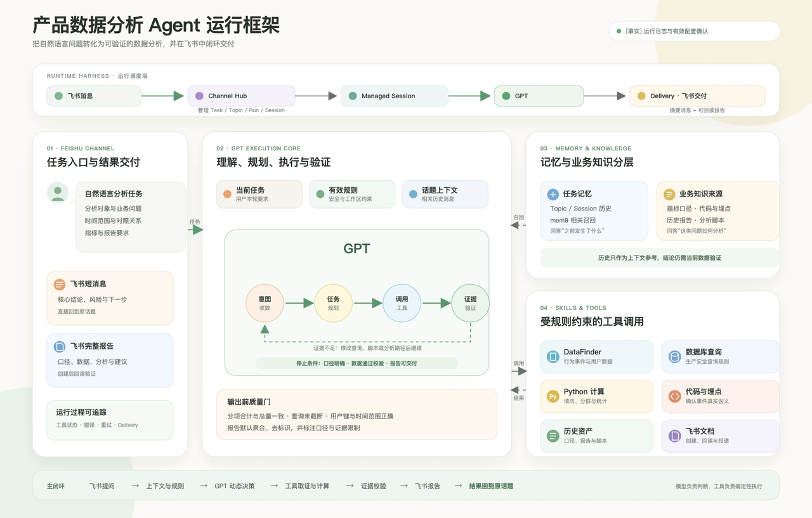The image size is (812, 518).
Task: Click the 任务记忆 plus icon
Action: click(x=553, y=195)
